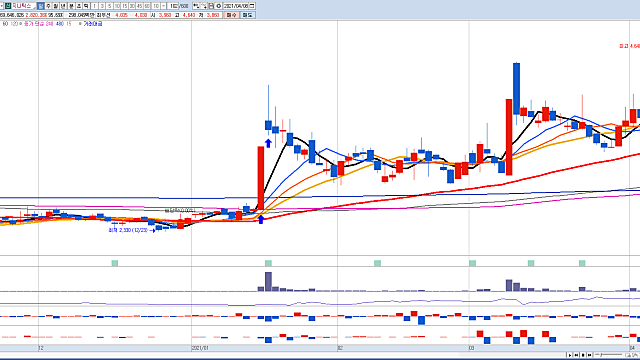Click the custom interval value box
Screen dimensions: 640x360
pyautogui.click(x=156, y=6)
